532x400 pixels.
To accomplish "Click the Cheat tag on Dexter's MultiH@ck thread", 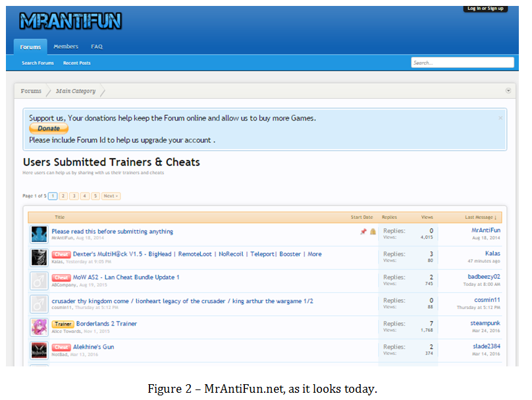I will pos(61,254).
